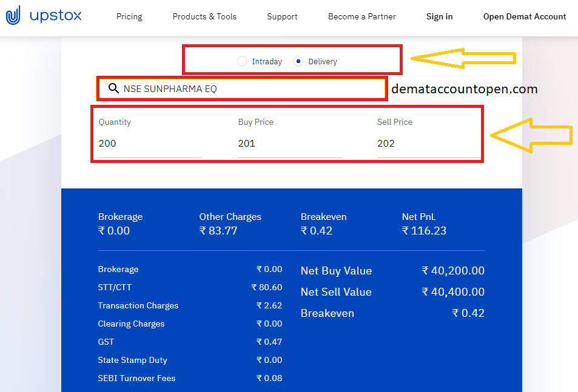Click the Transaction Charges label
This screenshot has height=392, width=578.
138,305
